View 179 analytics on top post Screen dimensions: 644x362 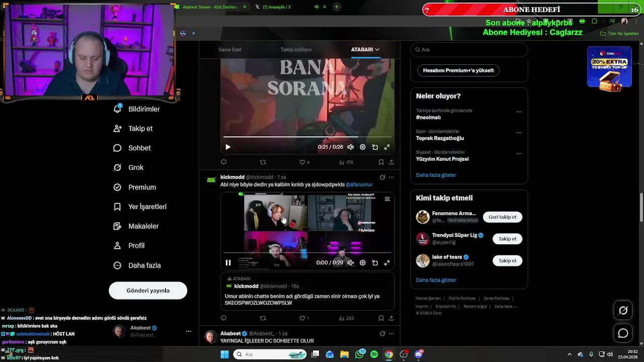pyautogui.click(x=346, y=162)
